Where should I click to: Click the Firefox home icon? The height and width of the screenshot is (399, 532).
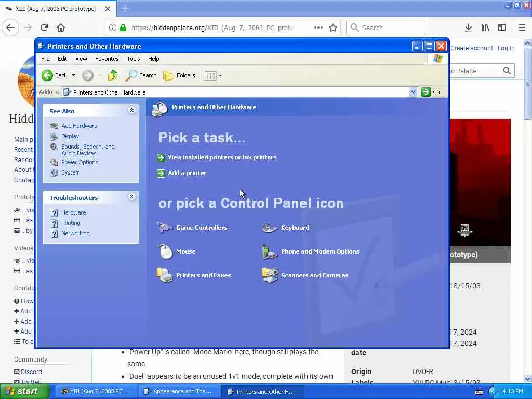pos(61,28)
